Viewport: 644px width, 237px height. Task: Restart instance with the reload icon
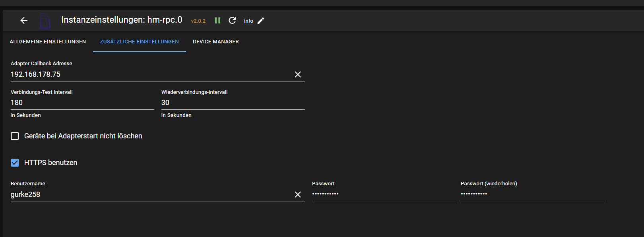coord(233,20)
